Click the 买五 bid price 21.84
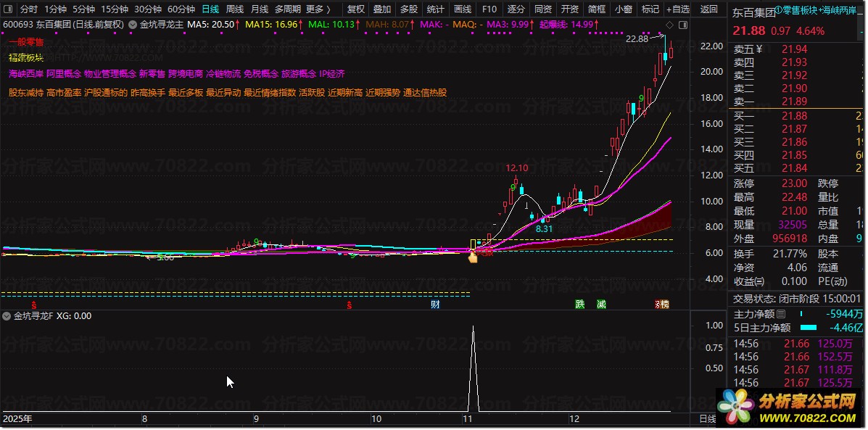The image size is (868, 430). tap(794, 168)
